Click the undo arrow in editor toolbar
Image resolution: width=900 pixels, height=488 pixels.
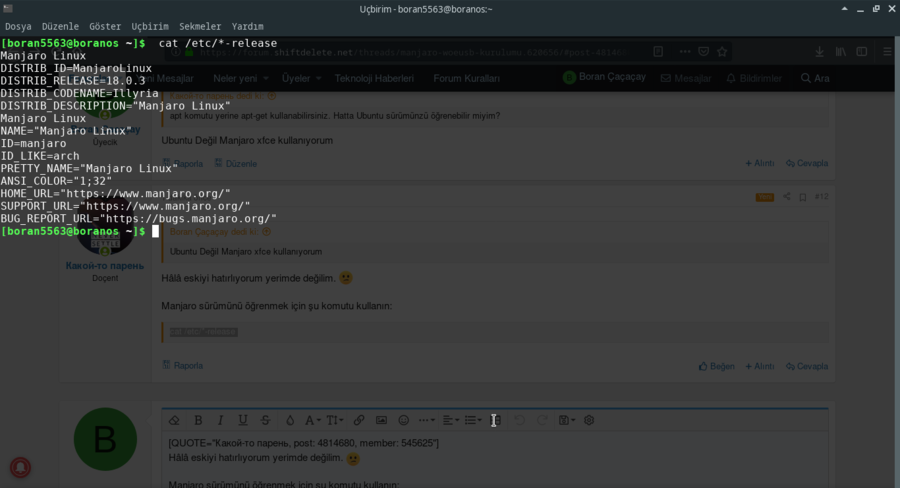519,420
